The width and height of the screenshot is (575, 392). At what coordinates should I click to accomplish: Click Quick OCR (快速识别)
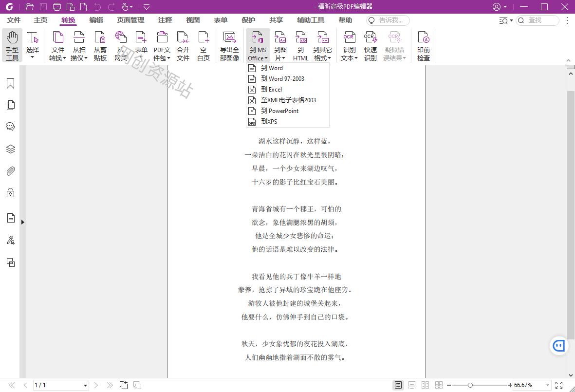coord(371,45)
